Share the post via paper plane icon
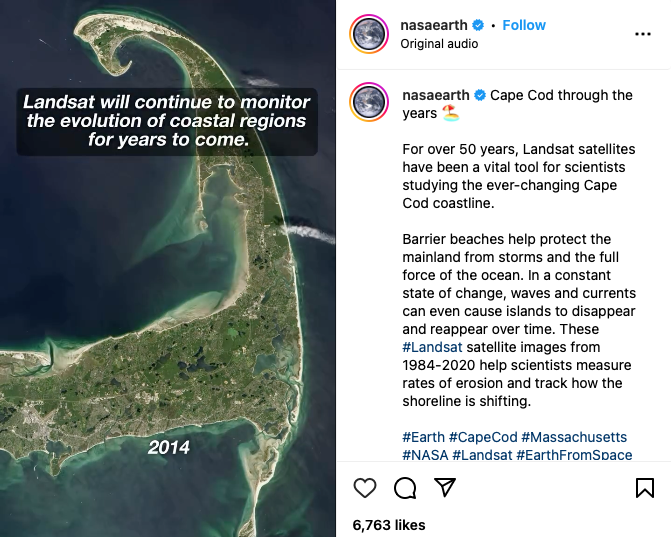Screen dimensions: 671x537 [445, 488]
